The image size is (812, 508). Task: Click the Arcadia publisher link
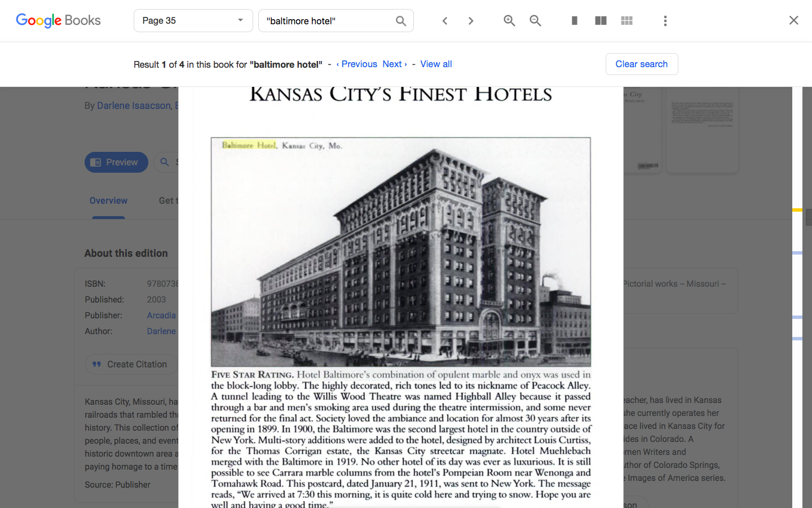(162, 316)
